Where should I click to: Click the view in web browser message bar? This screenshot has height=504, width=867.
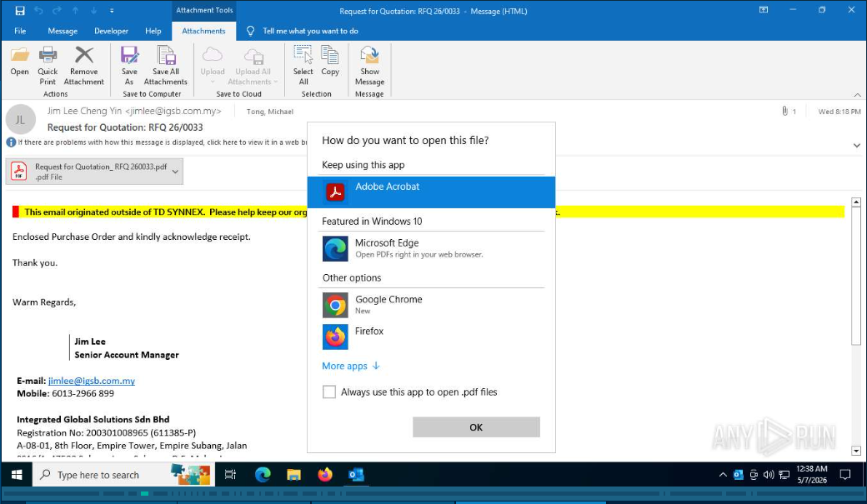[162, 142]
